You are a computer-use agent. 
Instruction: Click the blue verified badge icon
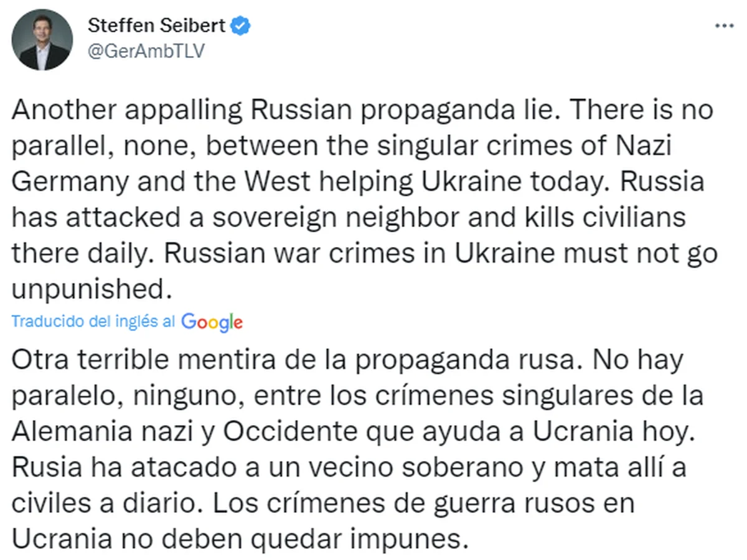tap(242, 26)
